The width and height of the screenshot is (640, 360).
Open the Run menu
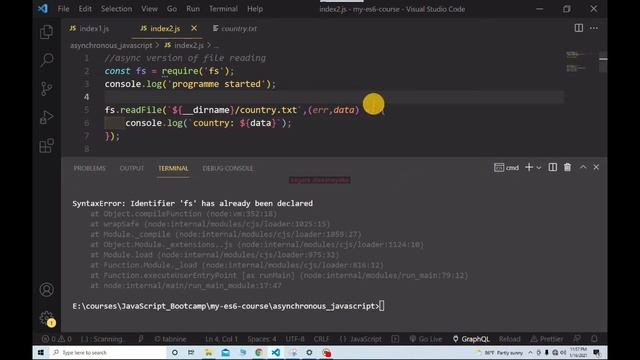(x=193, y=9)
